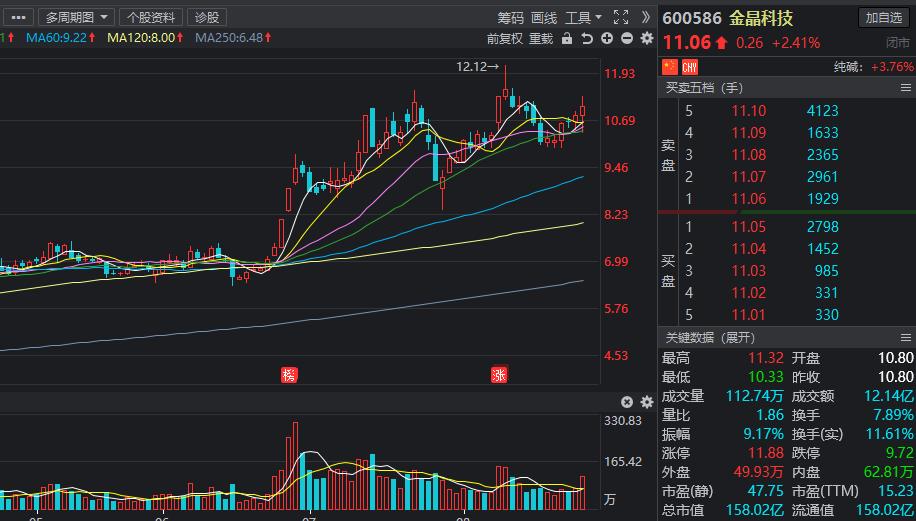Select buy level 5 price 11.01
The height and width of the screenshot is (521, 916).
(748, 315)
